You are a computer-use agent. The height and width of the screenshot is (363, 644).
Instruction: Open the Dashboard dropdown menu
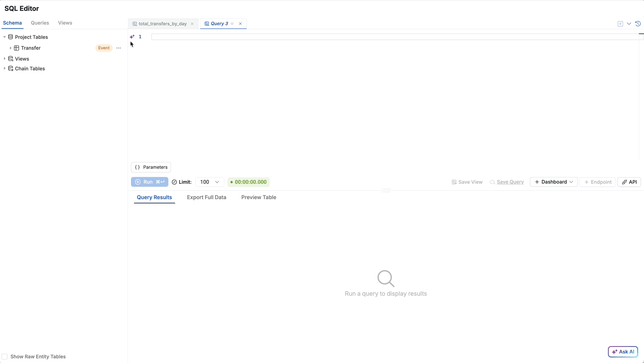coord(554,182)
